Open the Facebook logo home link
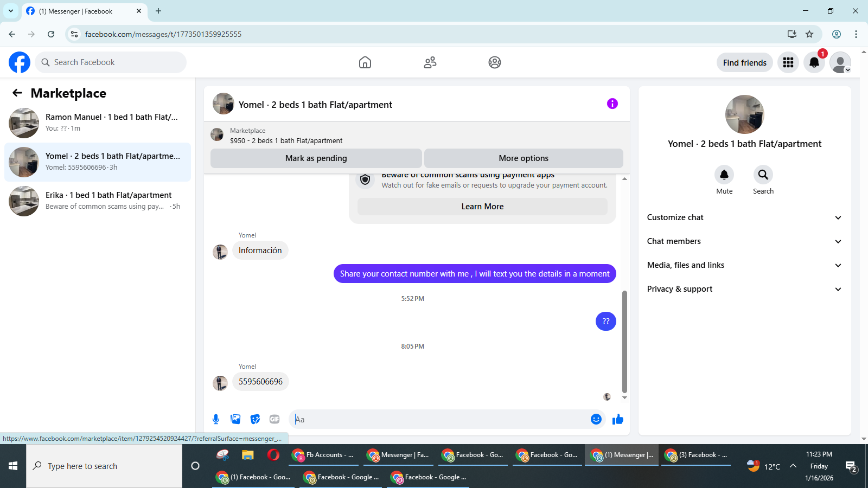This screenshot has height=488, width=868. (20, 62)
